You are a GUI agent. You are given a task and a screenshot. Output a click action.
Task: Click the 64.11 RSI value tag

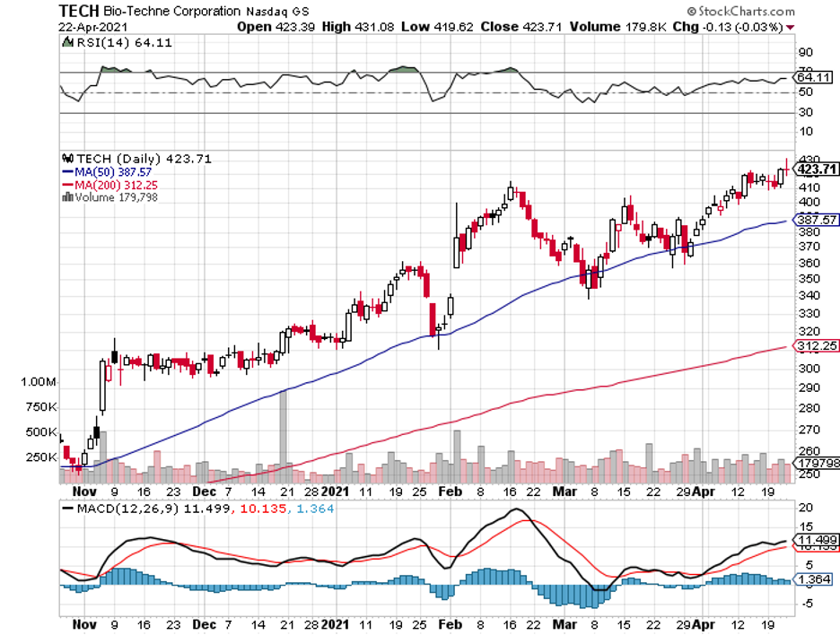814,77
